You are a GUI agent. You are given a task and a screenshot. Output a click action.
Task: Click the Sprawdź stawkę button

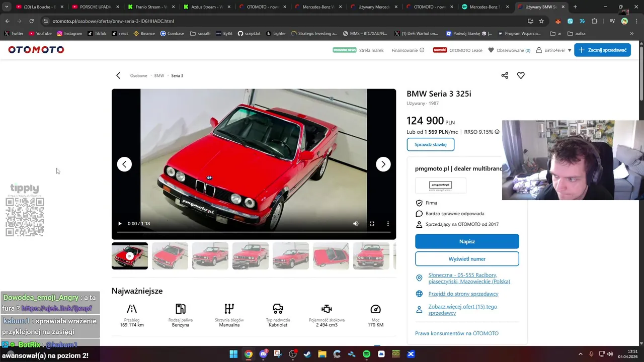pyautogui.click(x=431, y=145)
